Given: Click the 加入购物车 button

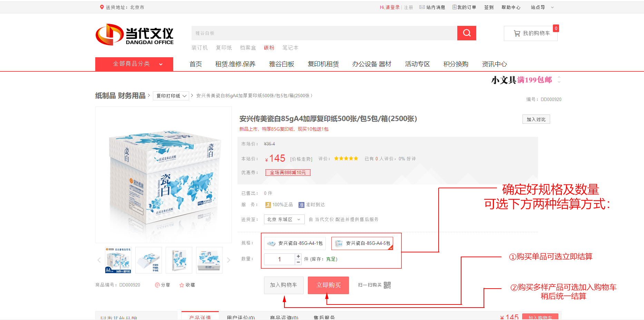Looking at the screenshot, I should tap(284, 285).
